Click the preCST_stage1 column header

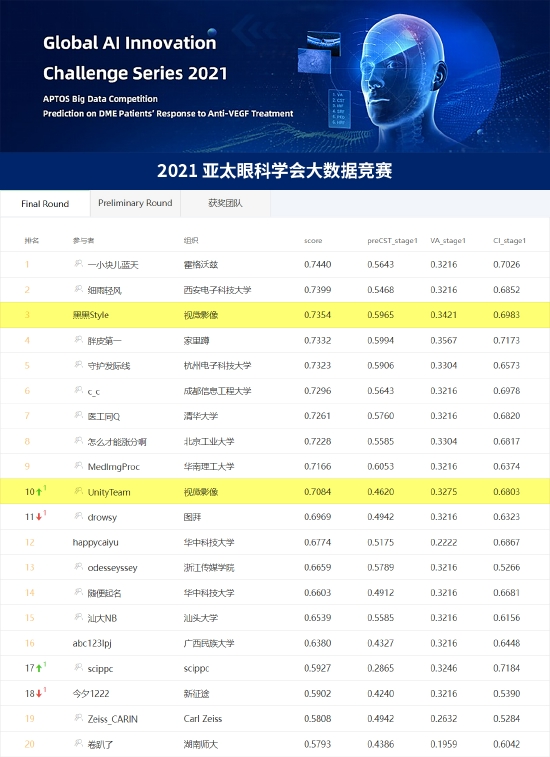click(392, 240)
